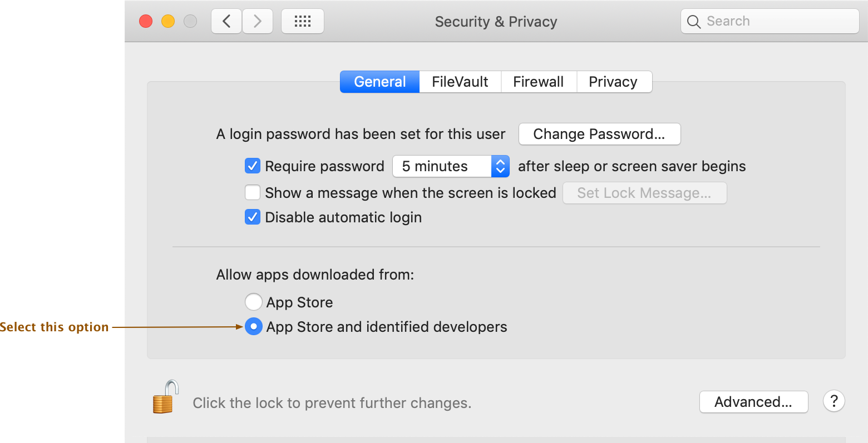Minimize the window with the yellow button
868x443 pixels.
[x=168, y=22]
